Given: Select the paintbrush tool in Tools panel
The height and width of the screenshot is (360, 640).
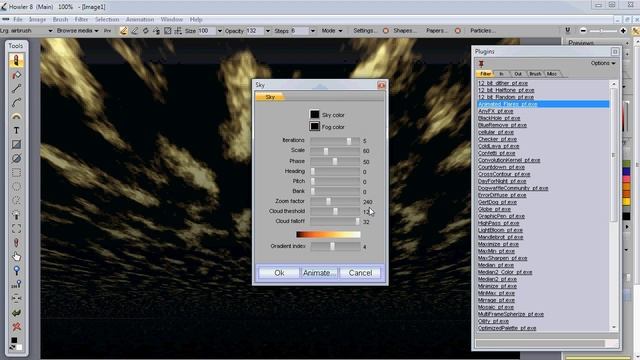Looking at the screenshot, I should click(x=16, y=60).
